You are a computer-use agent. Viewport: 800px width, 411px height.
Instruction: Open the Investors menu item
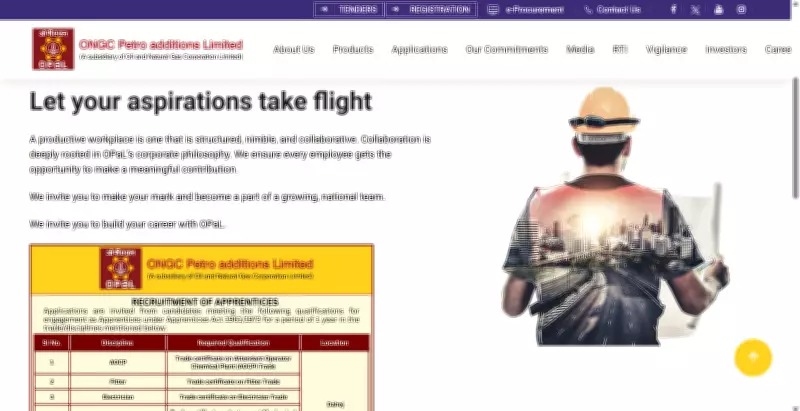pyautogui.click(x=726, y=49)
